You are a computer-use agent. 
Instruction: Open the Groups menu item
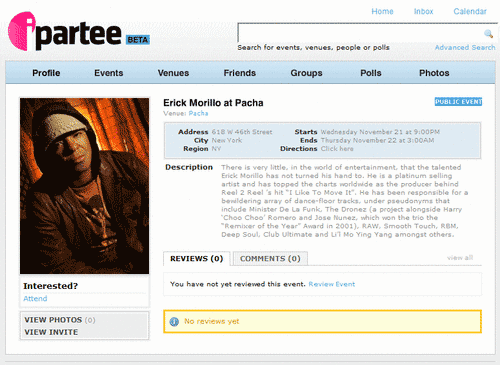(306, 73)
